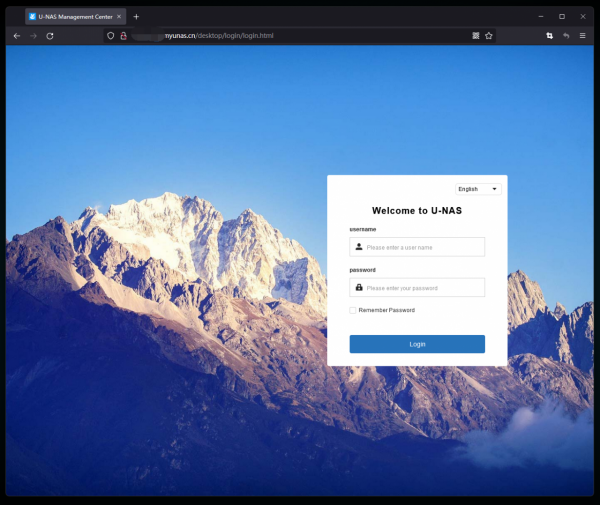600x505 pixels.
Task: Click the browser back arrow
Action: pos(17,36)
